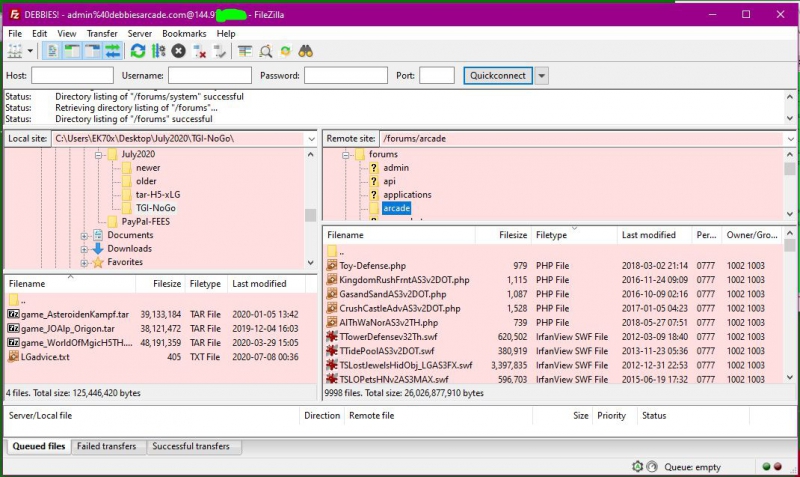Select the TGI-NoGo folder in local tree
Viewport: 800px width, 477px height.
pos(156,208)
